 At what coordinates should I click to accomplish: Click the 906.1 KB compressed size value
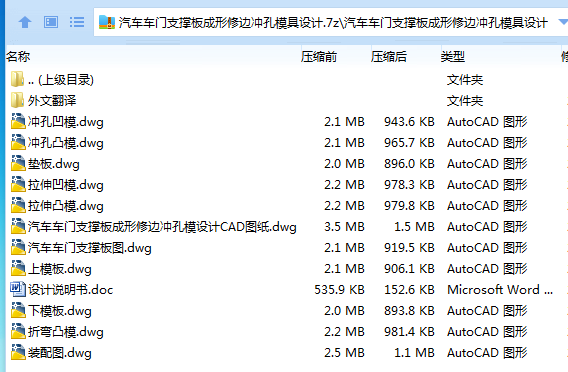pyautogui.click(x=409, y=269)
